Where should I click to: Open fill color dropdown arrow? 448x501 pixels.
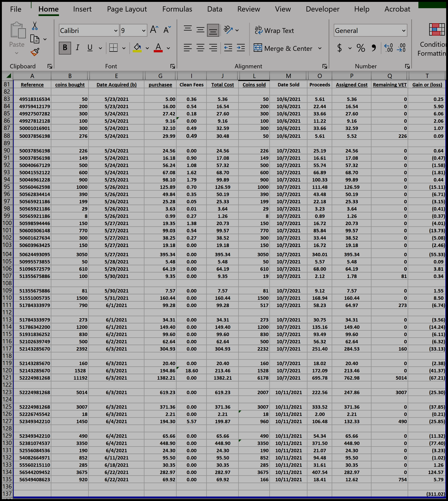tap(147, 48)
